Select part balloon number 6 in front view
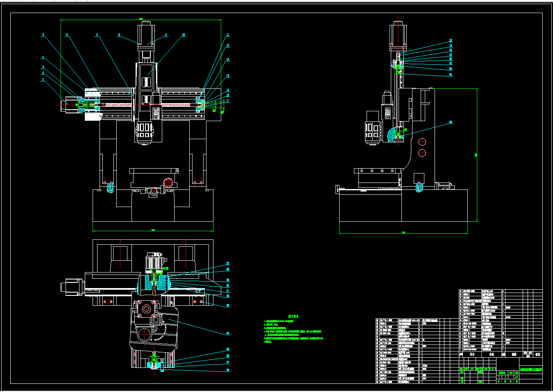 tap(67, 35)
